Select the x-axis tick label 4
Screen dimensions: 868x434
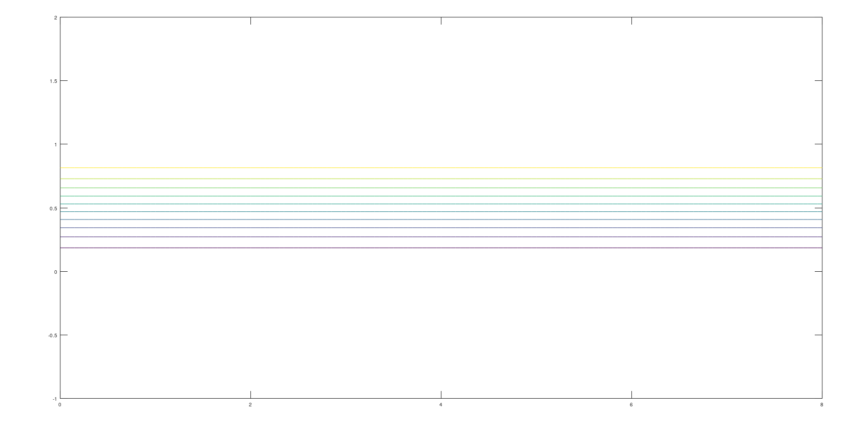tap(441, 405)
